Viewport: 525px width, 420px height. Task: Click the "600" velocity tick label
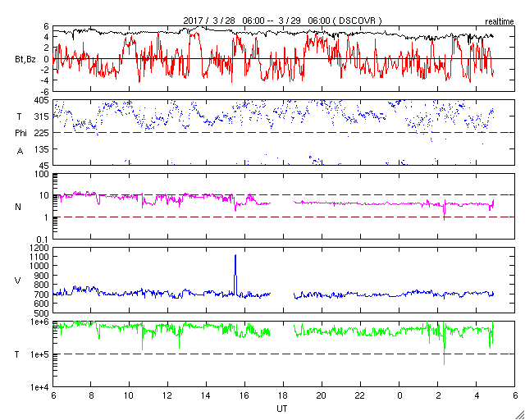point(43,304)
